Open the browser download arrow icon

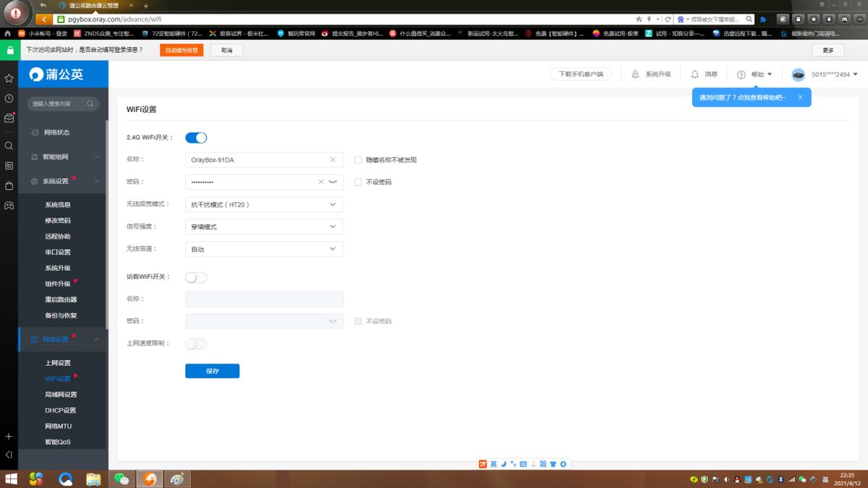(x=829, y=20)
